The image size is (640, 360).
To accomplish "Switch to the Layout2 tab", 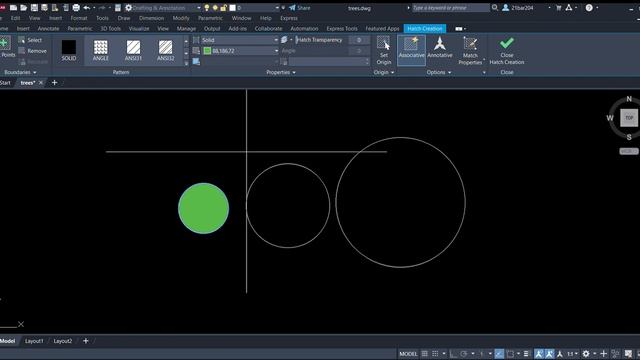I will point(62,341).
